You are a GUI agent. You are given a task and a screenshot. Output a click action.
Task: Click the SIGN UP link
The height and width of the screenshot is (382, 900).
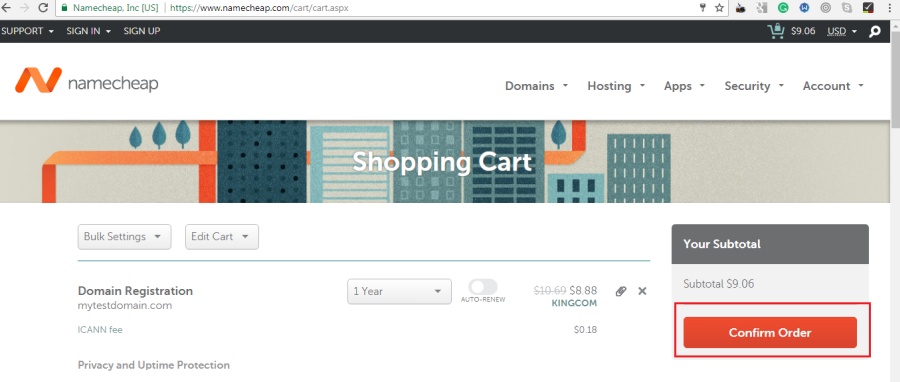click(142, 31)
